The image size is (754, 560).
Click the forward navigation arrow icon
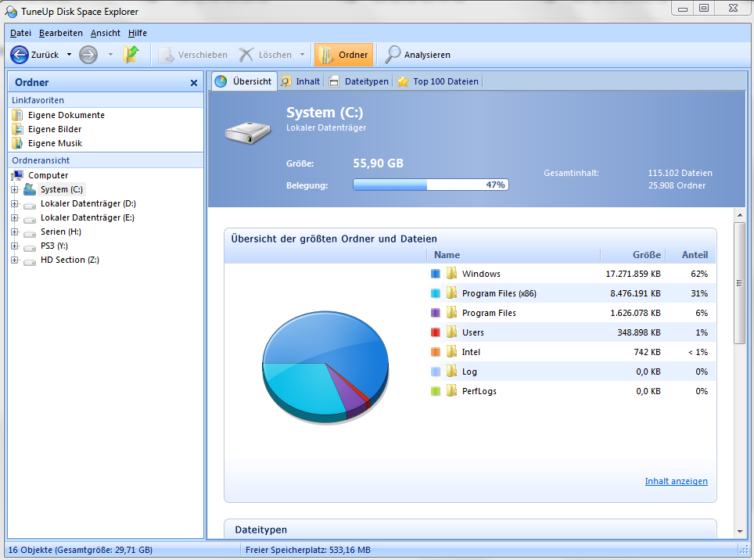(x=88, y=55)
